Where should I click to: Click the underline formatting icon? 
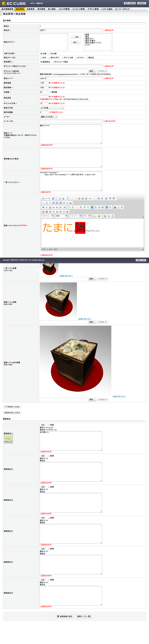pos(50,207)
